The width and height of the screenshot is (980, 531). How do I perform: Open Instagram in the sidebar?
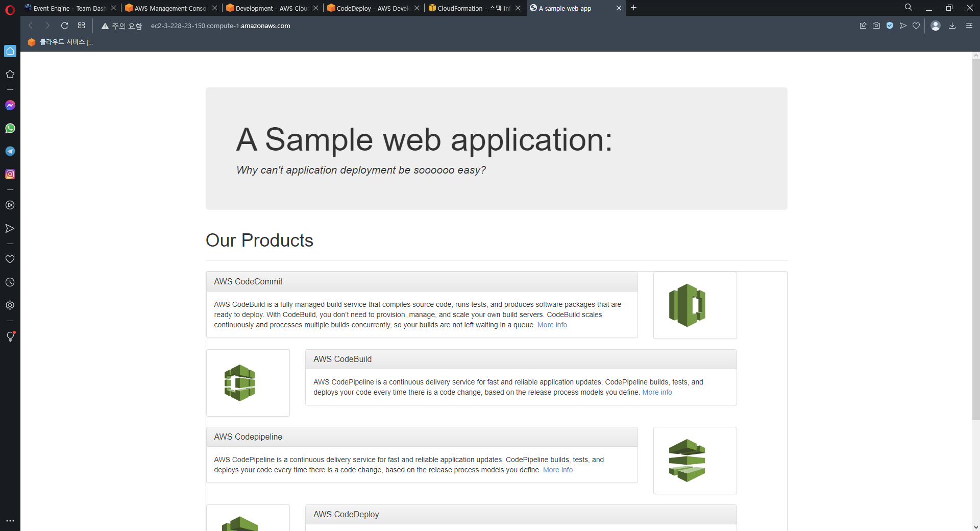point(10,174)
